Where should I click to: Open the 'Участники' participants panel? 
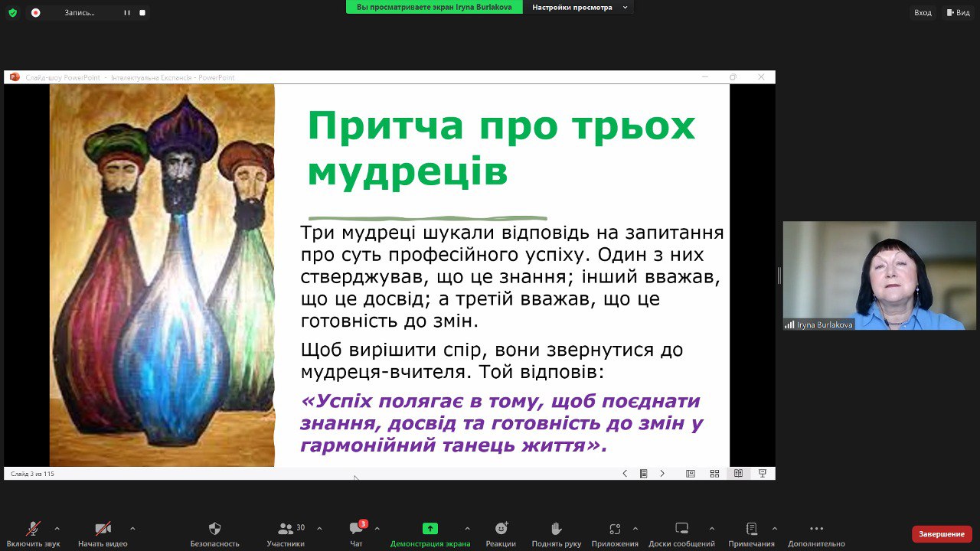click(x=286, y=534)
